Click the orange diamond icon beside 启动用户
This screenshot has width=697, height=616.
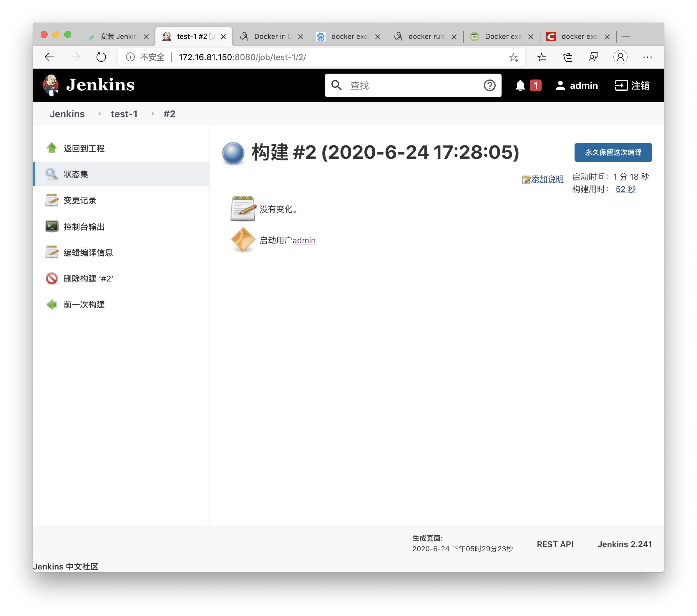tap(243, 240)
